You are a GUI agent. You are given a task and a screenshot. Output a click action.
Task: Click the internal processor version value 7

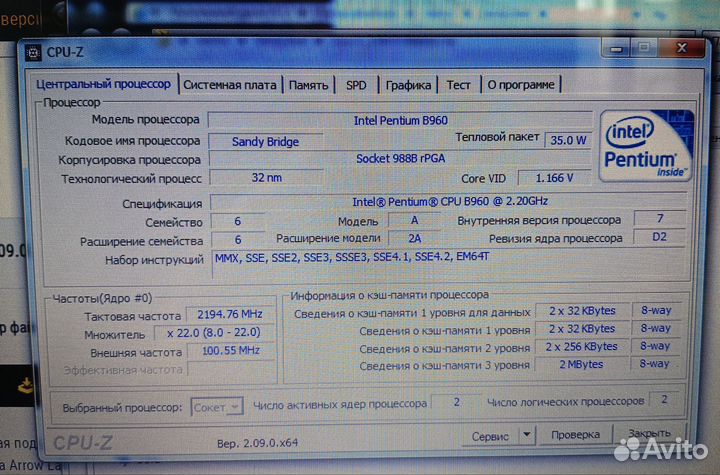pos(660,218)
